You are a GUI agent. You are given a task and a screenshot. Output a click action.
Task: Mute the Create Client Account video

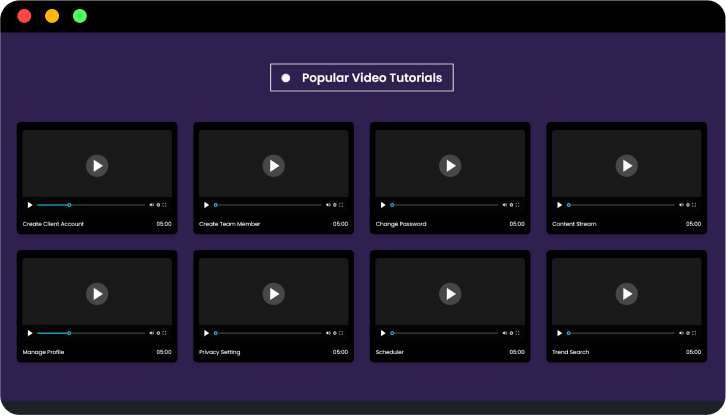152,205
